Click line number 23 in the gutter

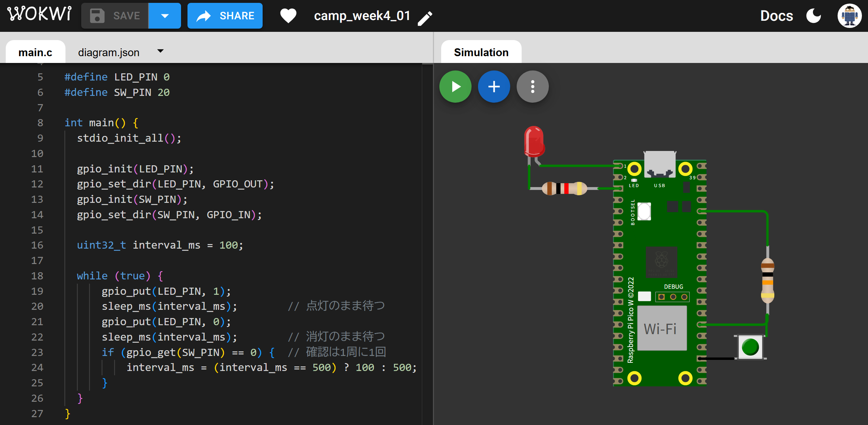[37, 352]
